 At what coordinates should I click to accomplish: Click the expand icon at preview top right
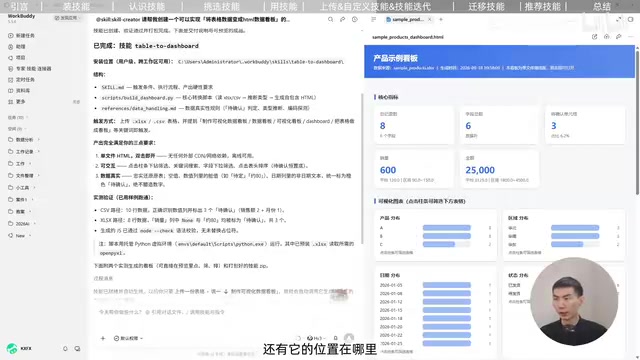(x=619, y=19)
